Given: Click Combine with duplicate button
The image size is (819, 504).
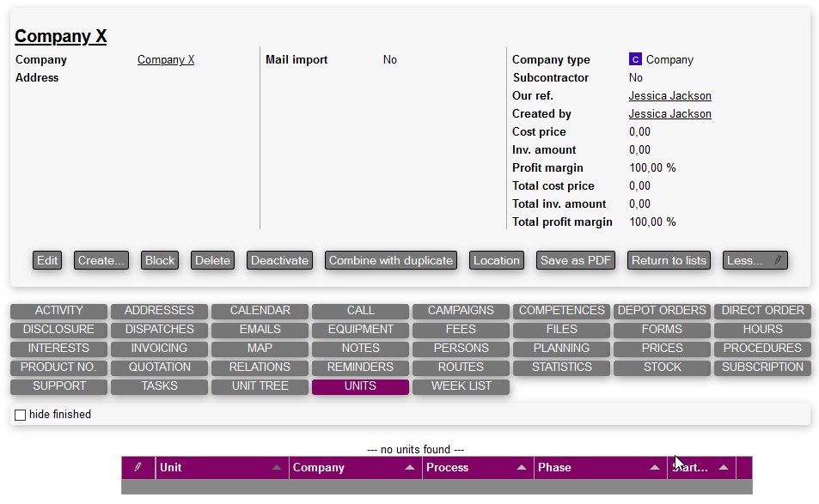Looking at the screenshot, I should (x=390, y=261).
